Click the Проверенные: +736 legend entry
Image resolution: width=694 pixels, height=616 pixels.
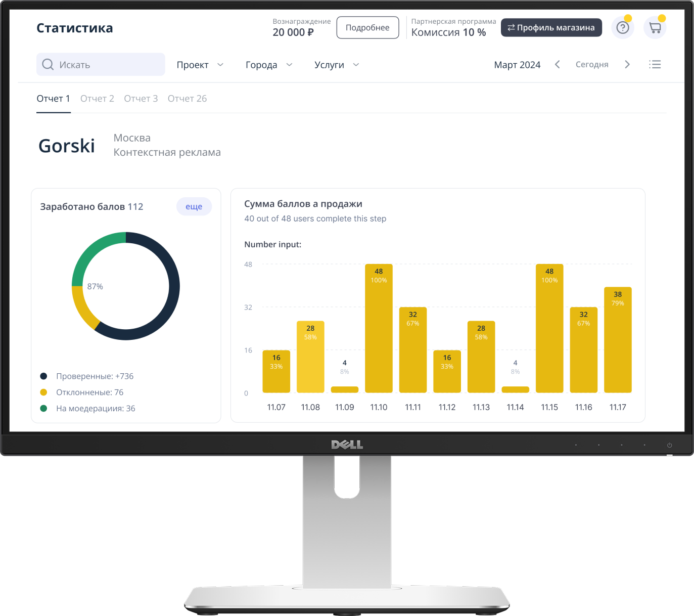pos(95,376)
